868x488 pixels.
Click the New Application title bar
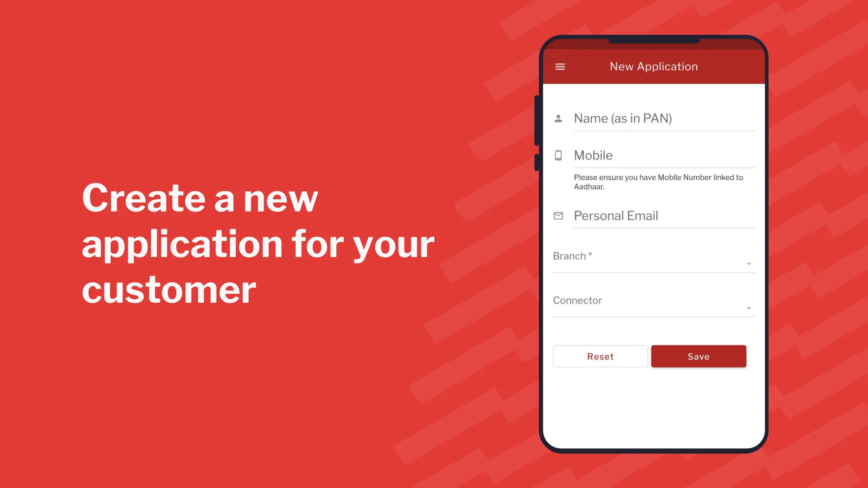pos(654,66)
